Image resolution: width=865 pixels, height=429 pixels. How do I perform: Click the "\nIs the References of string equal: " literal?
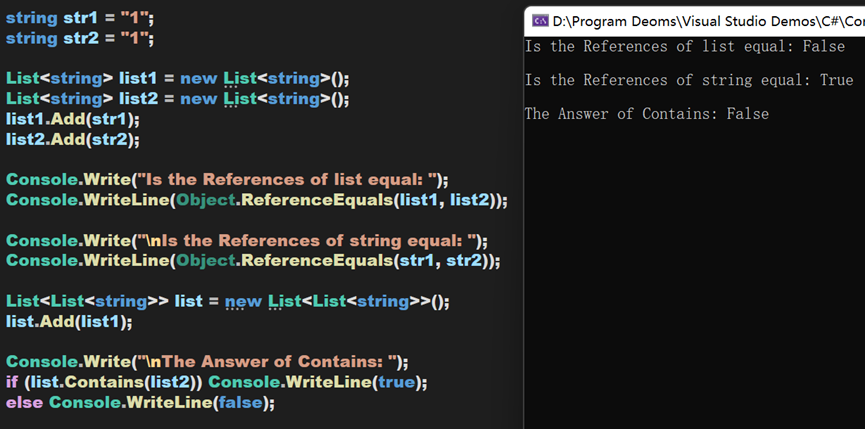(x=310, y=241)
